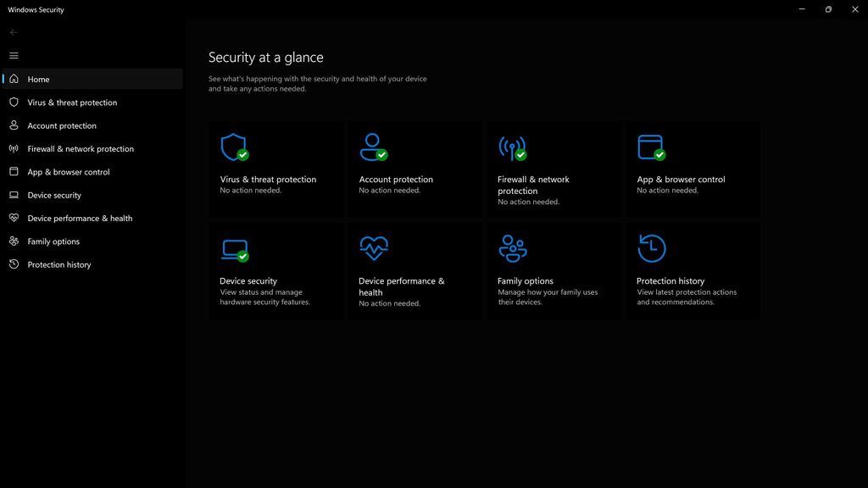Click the green checkmark on Virus & threat protection
The width and height of the screenshot is (868, 488).
[x=244, y=156]
